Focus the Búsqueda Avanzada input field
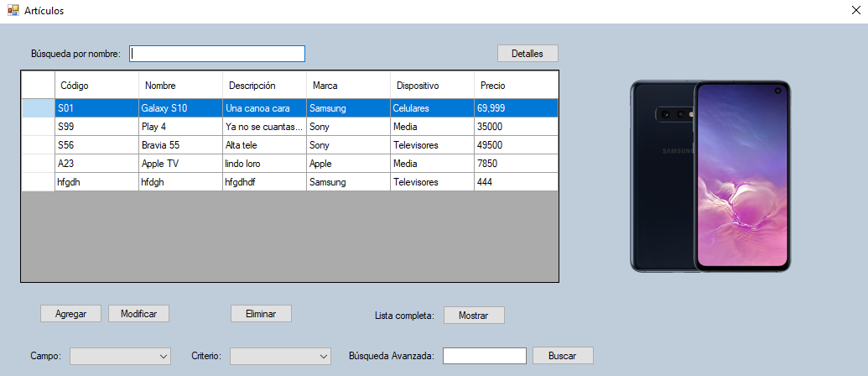The height and width of the screenshot is (376, 868). (x=485, y=356)
